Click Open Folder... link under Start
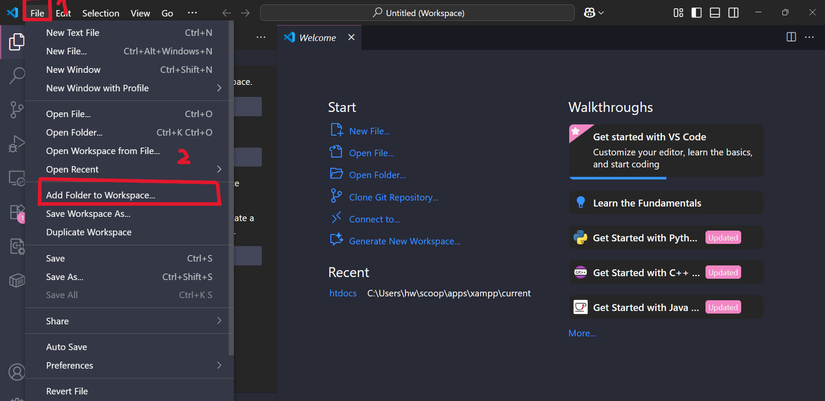Image resolution: width=825 pixels, height=401 pixels. point(377,175)
